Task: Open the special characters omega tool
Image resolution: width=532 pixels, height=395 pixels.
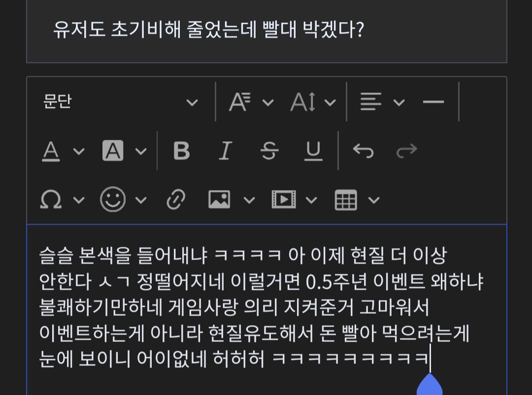Action: click(x=51, y=199)
